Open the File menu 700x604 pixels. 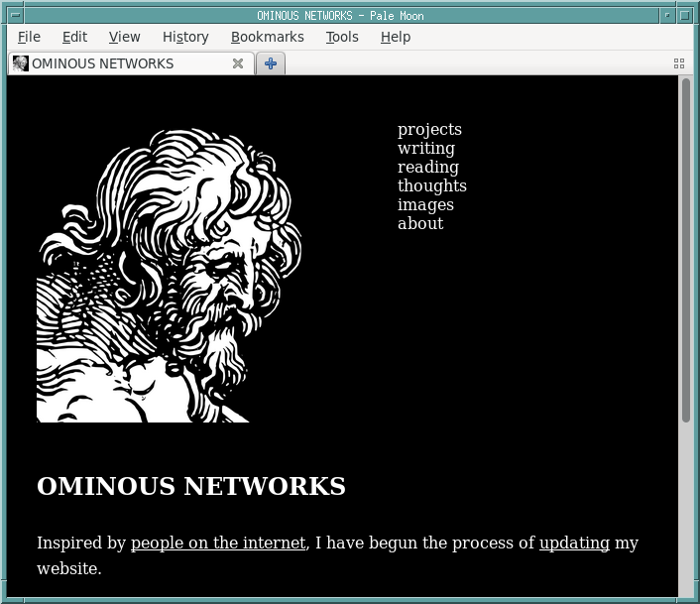tap(29, 37)
